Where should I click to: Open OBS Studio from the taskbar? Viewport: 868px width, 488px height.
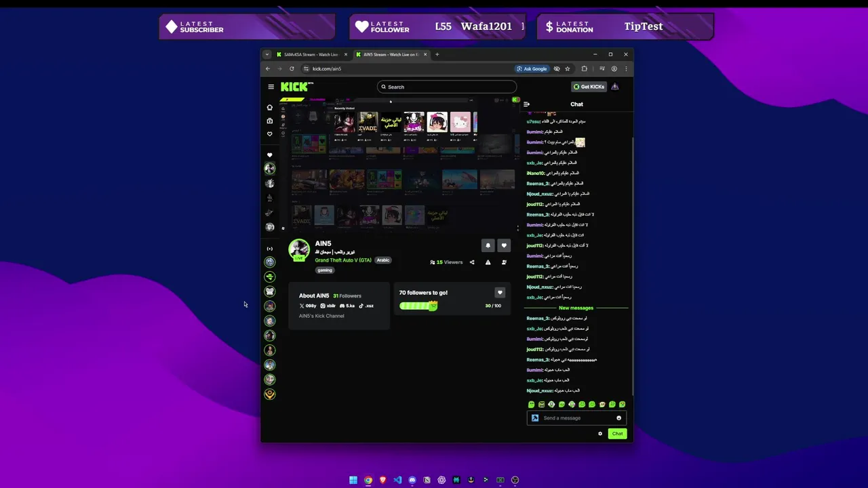(x=515, y=480)
